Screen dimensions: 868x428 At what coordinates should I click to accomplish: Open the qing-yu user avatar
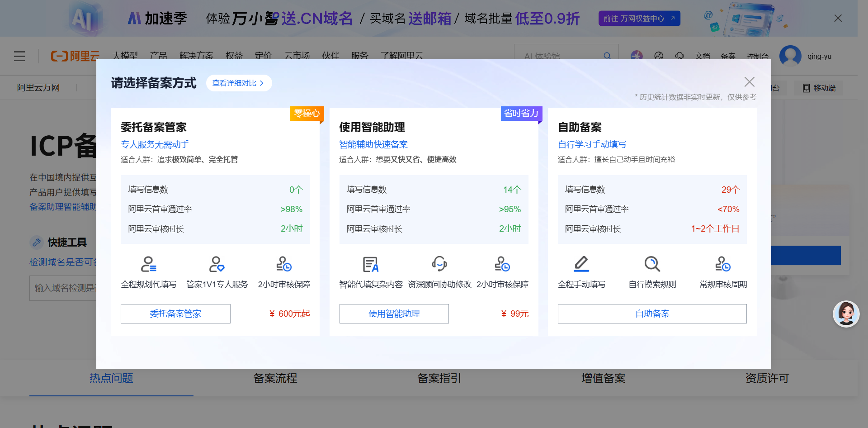coord(790,56)
